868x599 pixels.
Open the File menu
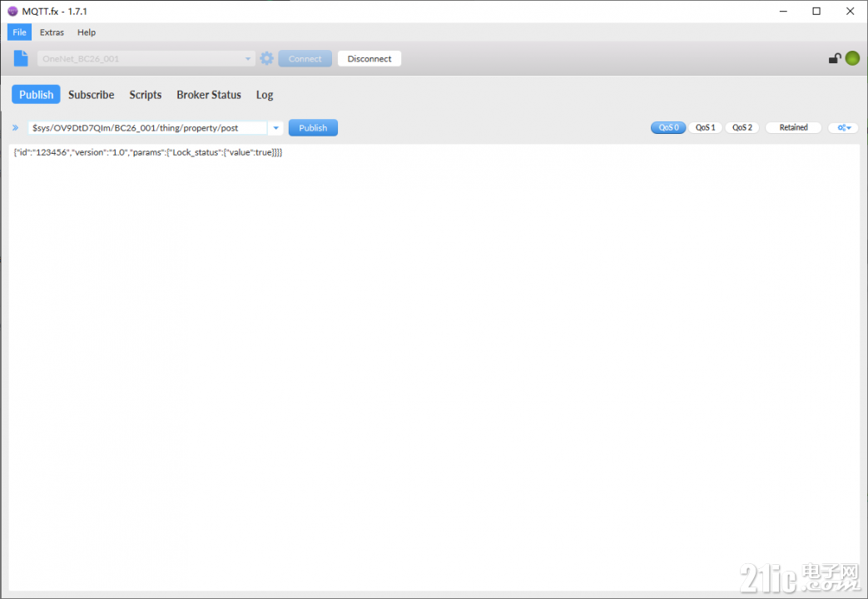pos(19,32)
